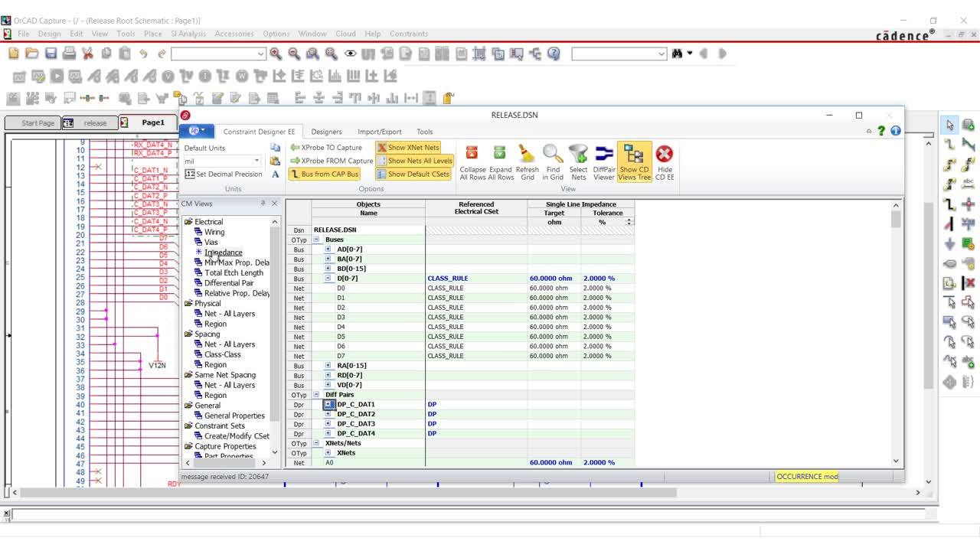Image resolution: width=980 pixels, height=551 pixels.
Task: Expand the RA[0-15] bus row
Action: [x=328, y=365]
